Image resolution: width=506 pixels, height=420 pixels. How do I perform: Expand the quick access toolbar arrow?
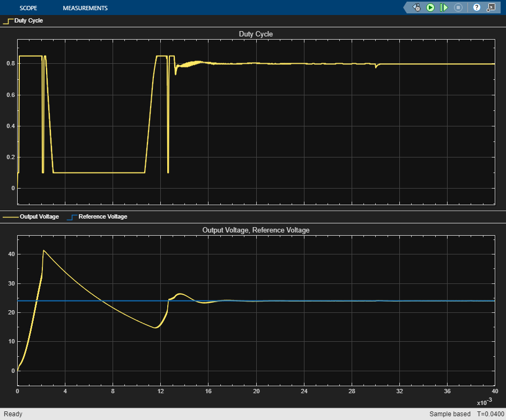click(406, 7)
